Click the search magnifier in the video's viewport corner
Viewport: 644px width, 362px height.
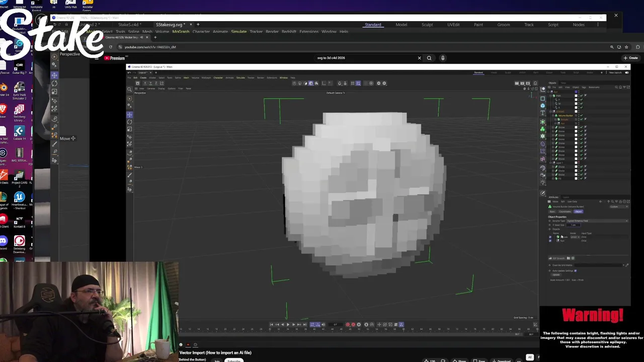[x=129, y=89]
